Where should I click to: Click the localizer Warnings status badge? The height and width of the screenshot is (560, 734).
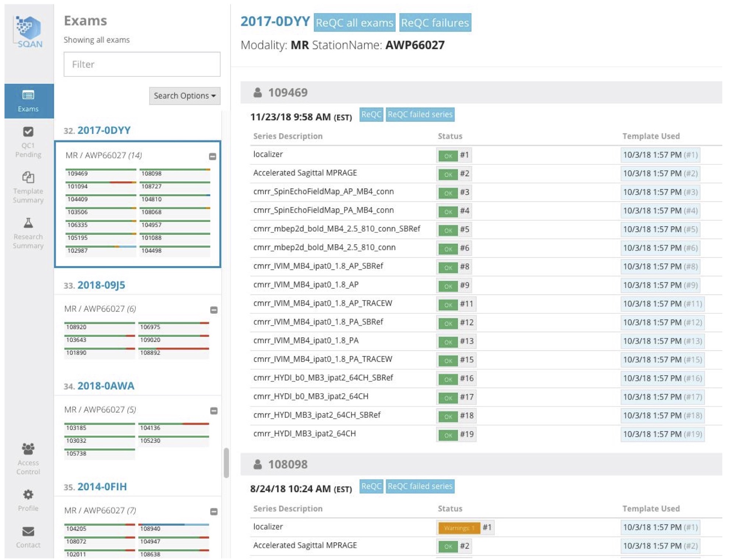tap(459, 528)
